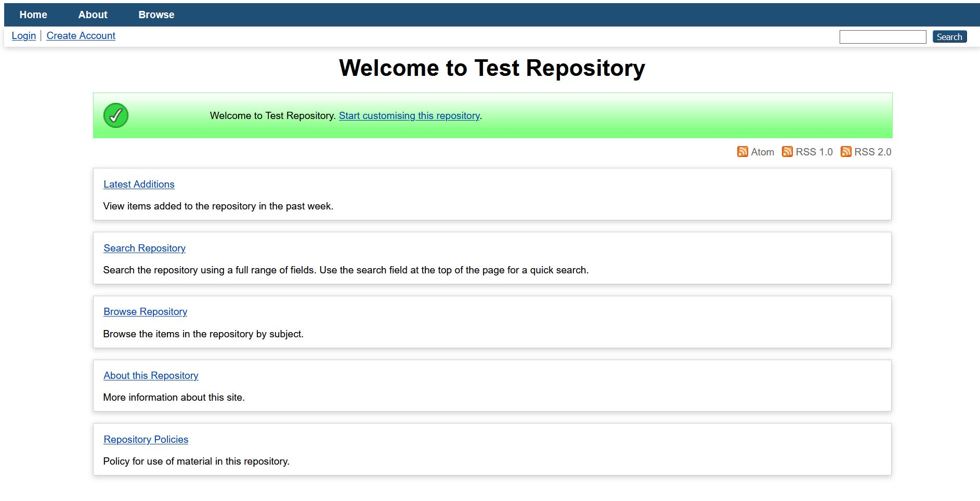Open the Create Account link
The width and height of the screenshot is (980, 501).
coord(81,35)
